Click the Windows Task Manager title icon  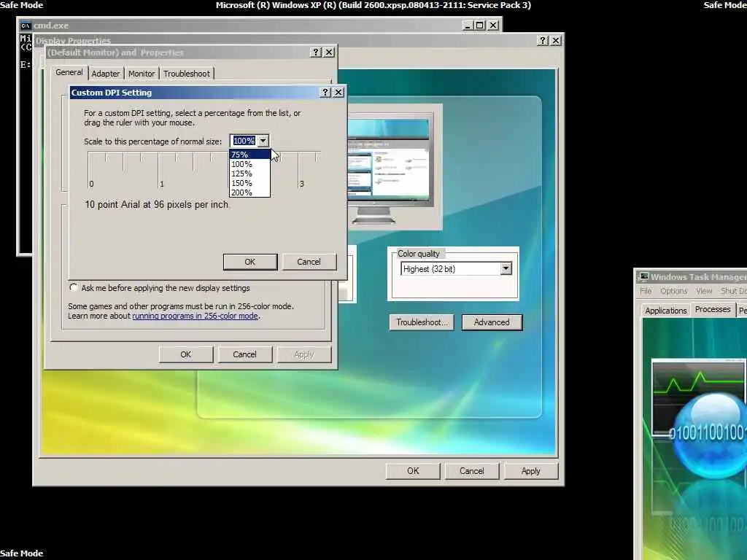pyautogui.click(x=643, y=276)
